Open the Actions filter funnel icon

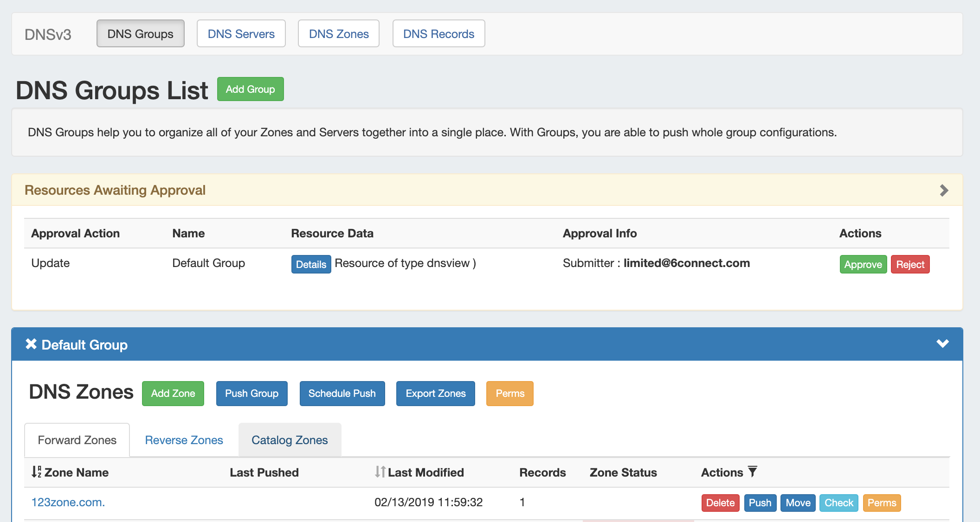click(x=753, y=472)
